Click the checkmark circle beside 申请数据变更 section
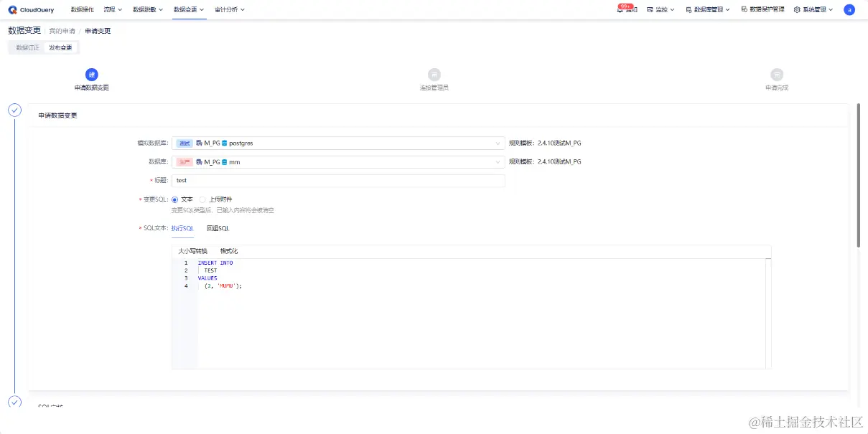The width and height of the screenshot is (868, 434). (14, 110)
